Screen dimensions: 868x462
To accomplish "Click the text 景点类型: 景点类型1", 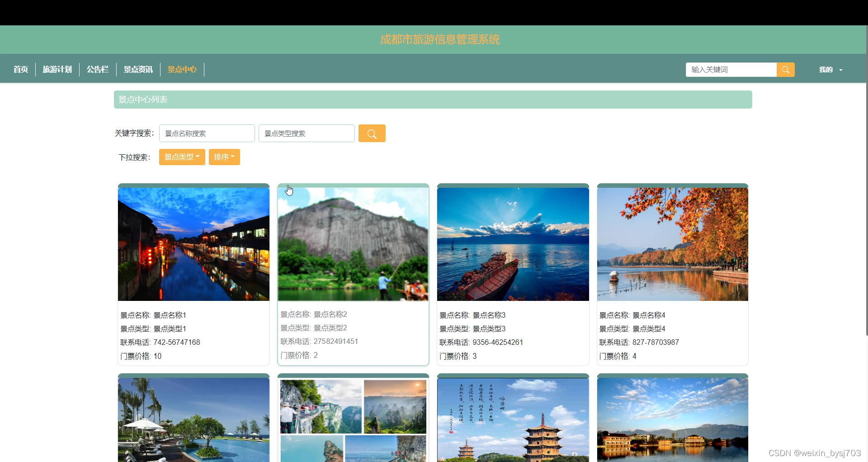I will coord(153,329).
